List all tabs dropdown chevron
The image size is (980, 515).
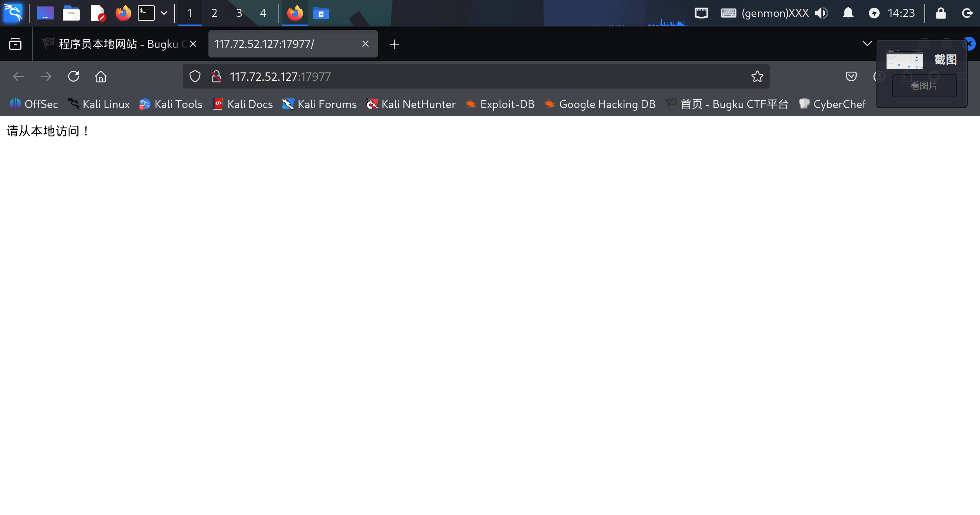pyautogui.click(x=867, y=44)
